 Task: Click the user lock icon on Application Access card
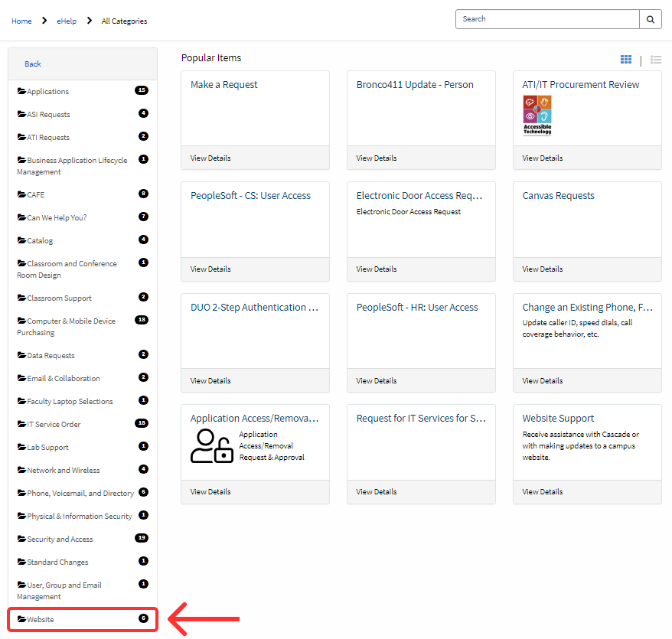point(212,445)
